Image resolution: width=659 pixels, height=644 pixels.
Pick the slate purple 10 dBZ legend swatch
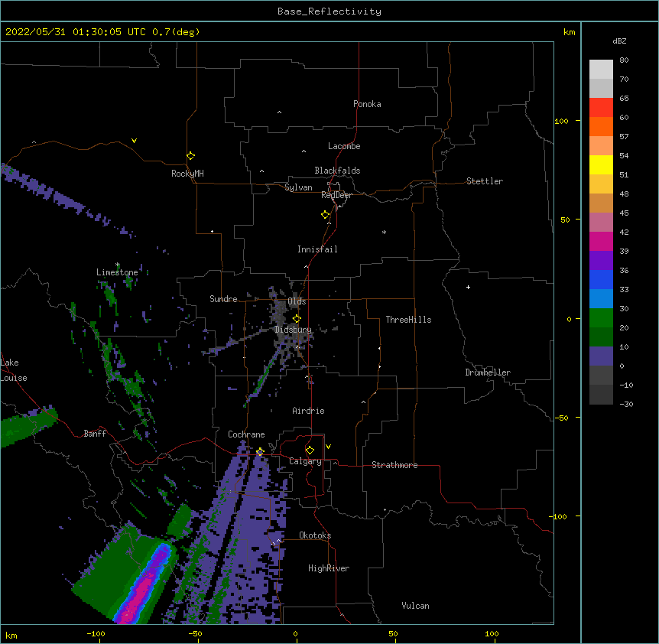click(x=601, y=356)
